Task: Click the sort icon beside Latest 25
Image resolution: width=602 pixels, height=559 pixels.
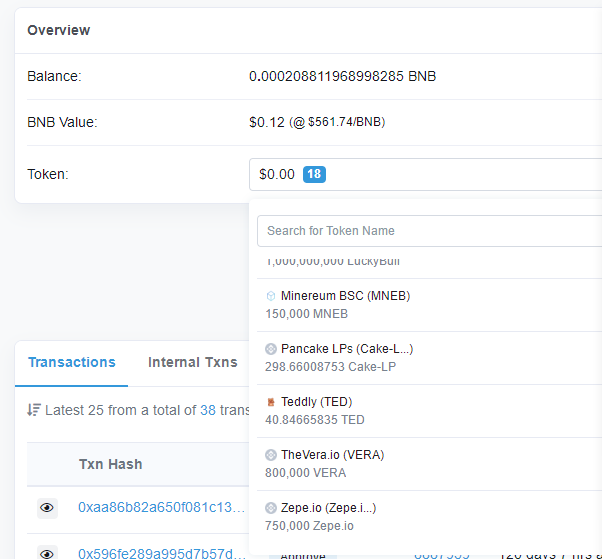Action: pyautogui.click(x=34, y=410)
